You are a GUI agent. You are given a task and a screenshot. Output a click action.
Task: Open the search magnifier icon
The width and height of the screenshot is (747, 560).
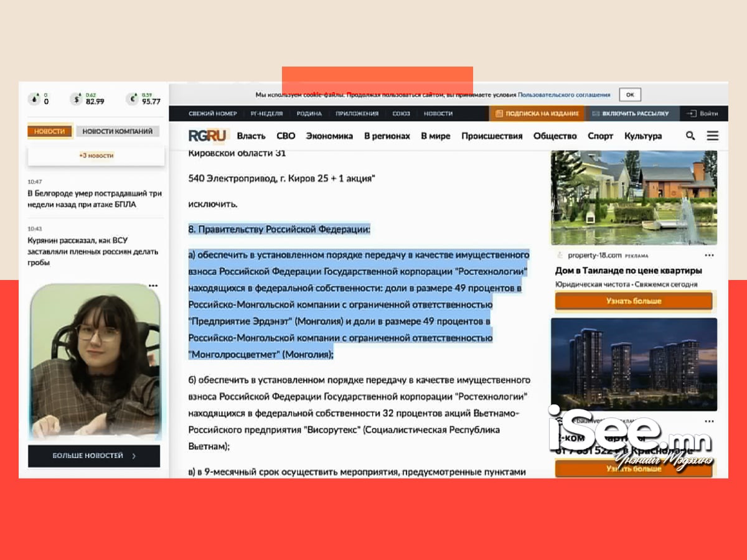[690, 136]
